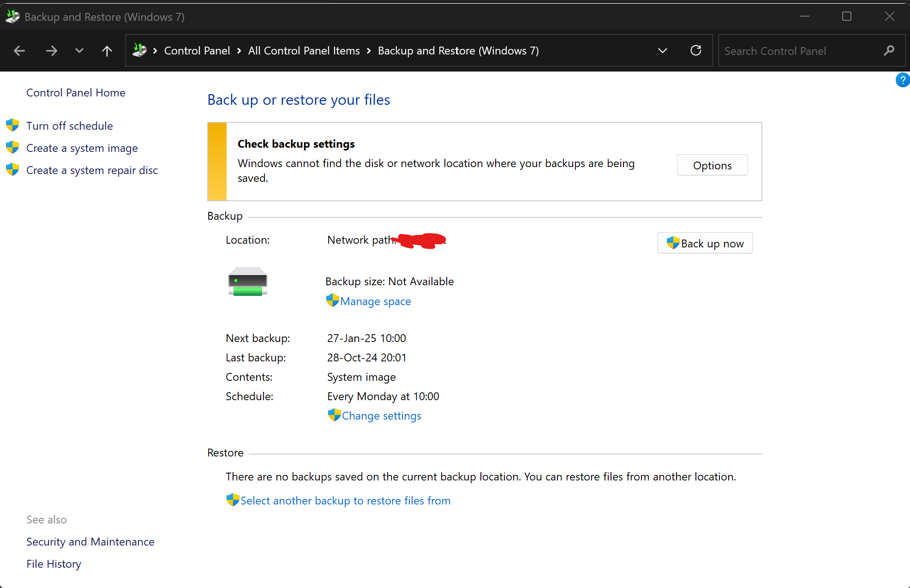Select Backup and Restore (Windows 7) breadcrumb

458,51
